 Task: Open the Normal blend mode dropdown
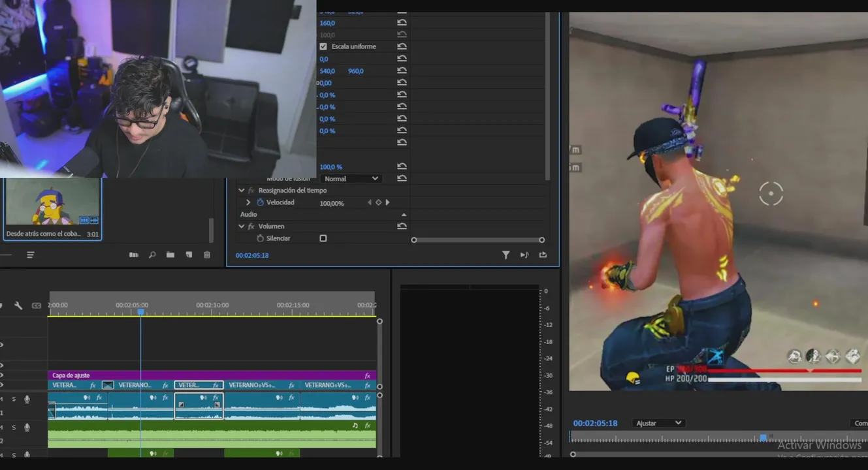click(351, 178)
